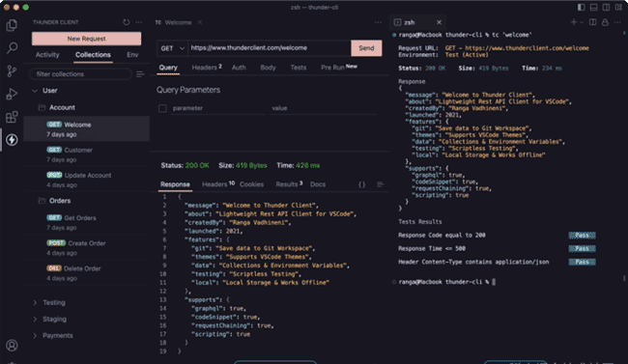Open collections menu icon next to filter box
Viewport: 628px width, 364px height.
pos(140,74)
